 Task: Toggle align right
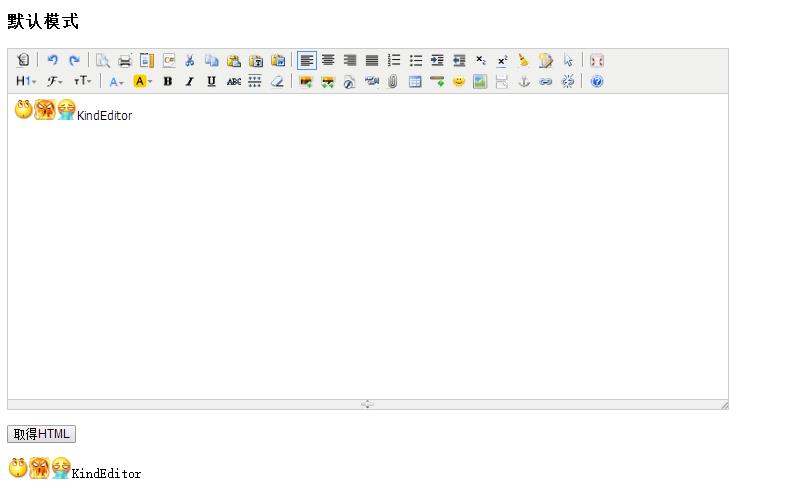pos(350,60)
